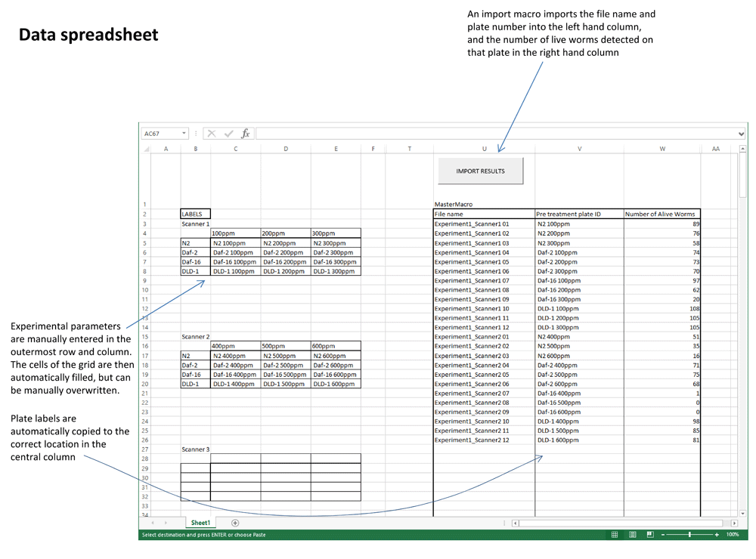Click the Select All corner triangle
Image resolution: width=756 pixels, height=559 pixels.
[147, 149]
